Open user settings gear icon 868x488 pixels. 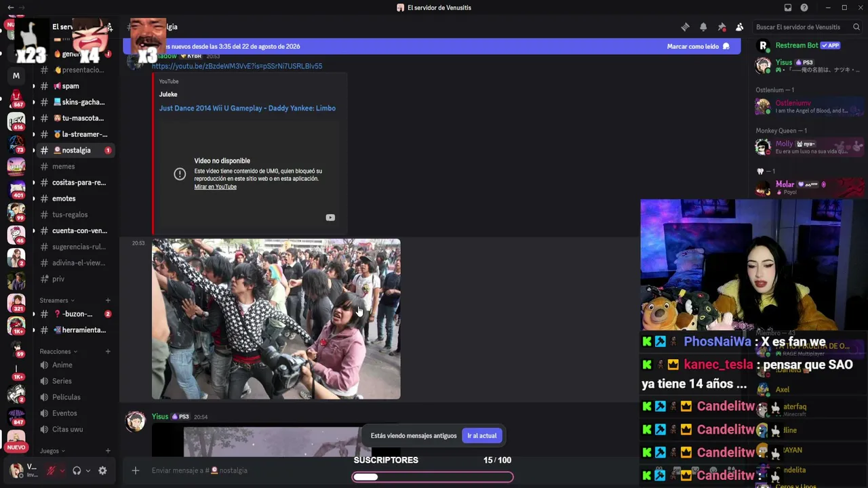(102, 470)
